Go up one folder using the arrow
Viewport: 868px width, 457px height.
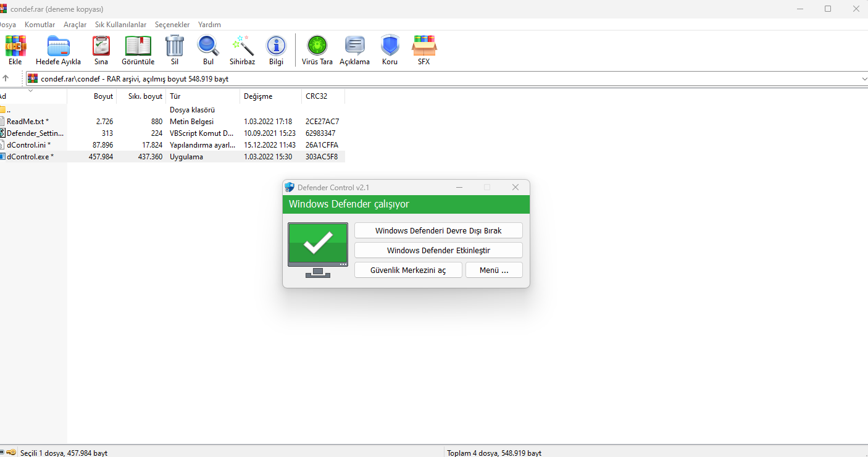point(6,78)
